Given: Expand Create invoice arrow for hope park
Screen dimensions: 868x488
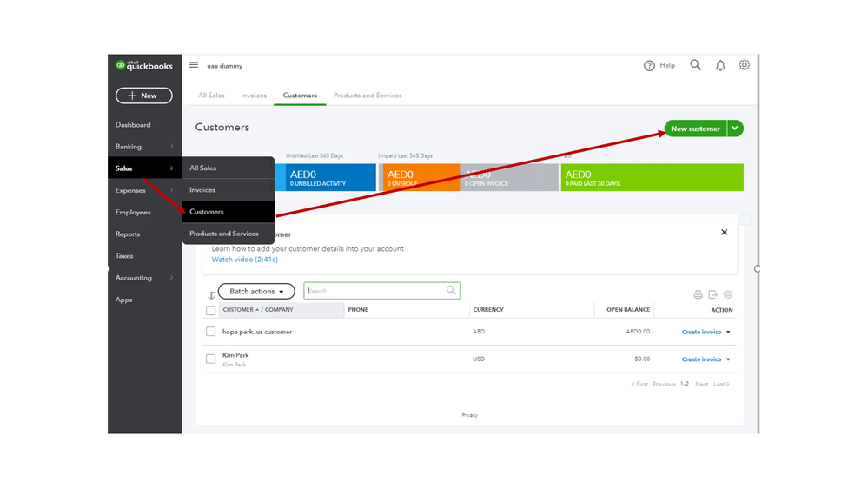Looking at the screenshot, I should (x=728, y=332).
